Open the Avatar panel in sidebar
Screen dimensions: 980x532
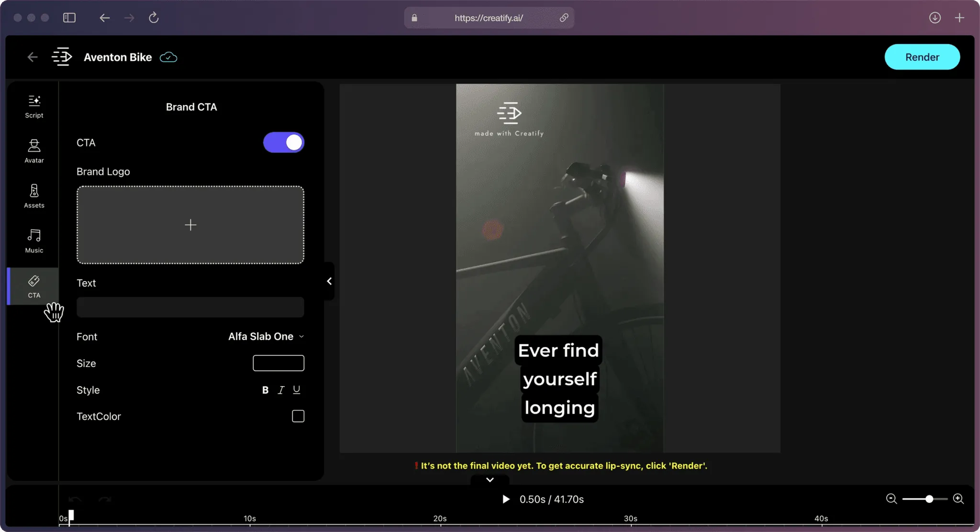coord(34,151)
